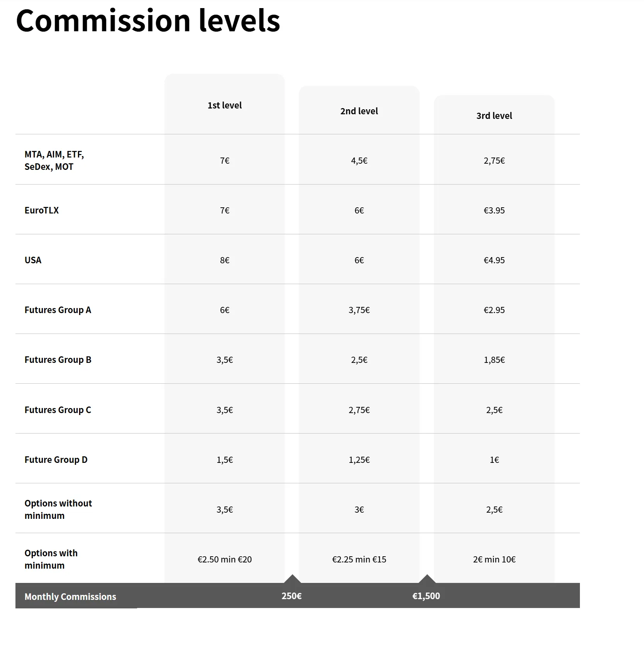Select the 2nd level column header
Screen dimensions: 644x647
pos(359,111)
